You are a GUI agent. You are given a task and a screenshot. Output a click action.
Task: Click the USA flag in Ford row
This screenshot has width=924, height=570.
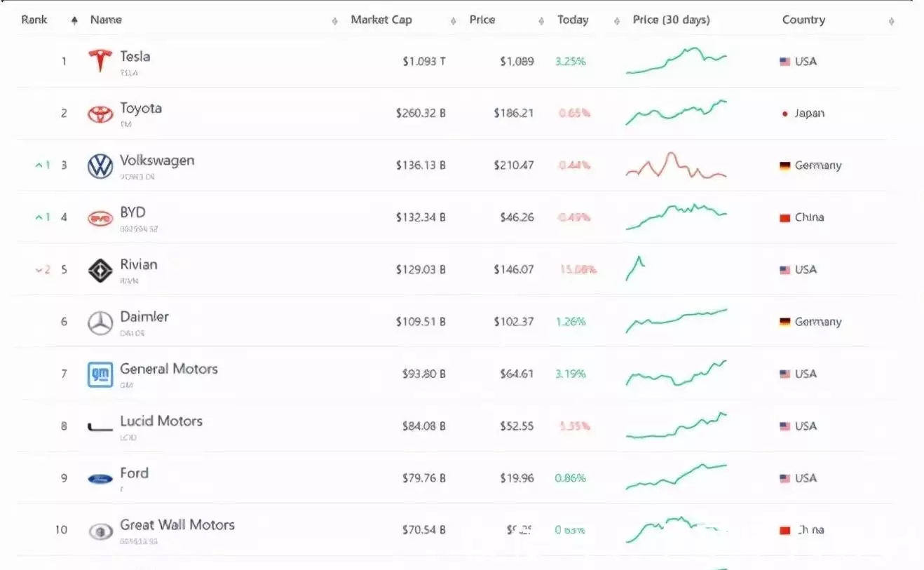(x=785, y=478)
